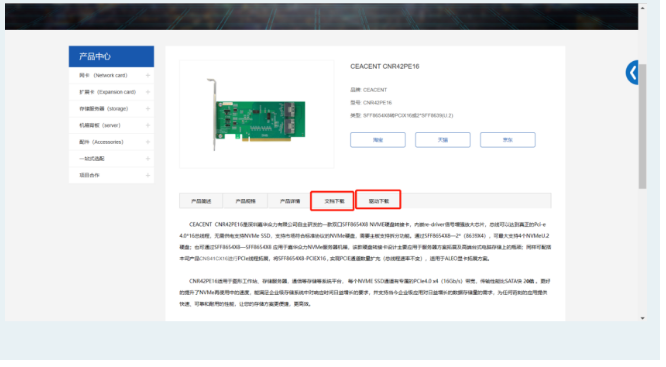Expand the Network card category plus icon
Image resolution: width=666 pixels, height=367 pixels.
(148, 76)
